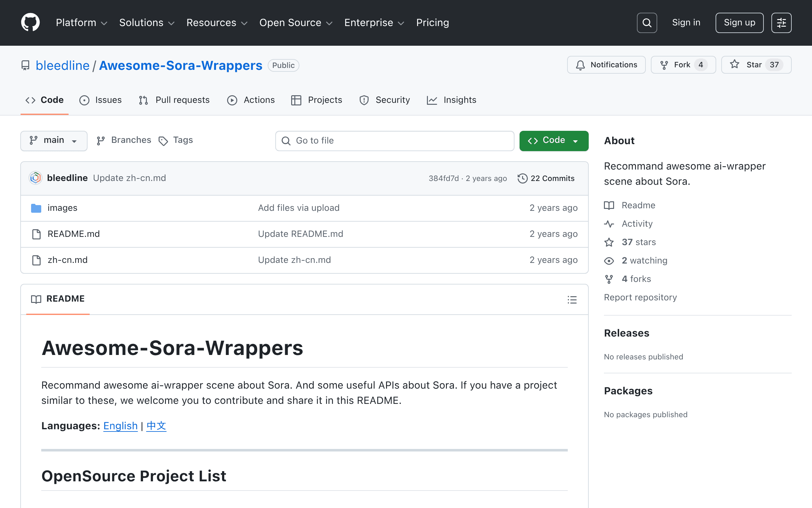The image size is (812, 508).
Task: Click the README.md file icon
Action: 36,234
